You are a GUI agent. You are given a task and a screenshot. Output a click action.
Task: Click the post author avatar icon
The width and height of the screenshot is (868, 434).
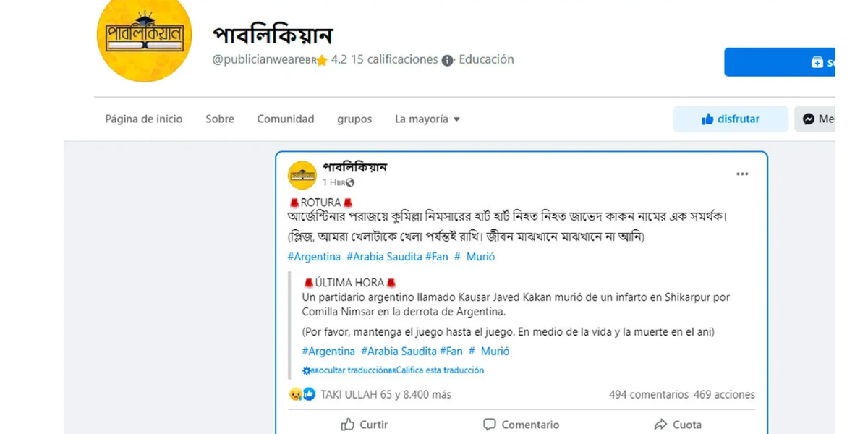coord(302,174)
